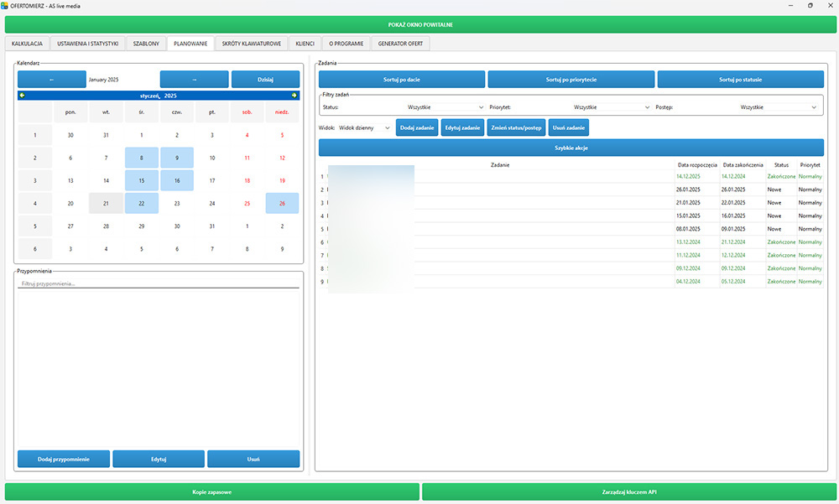839x504 pixels.
Task: Go to the Klienci tab
Action: [x=305, y=43]
